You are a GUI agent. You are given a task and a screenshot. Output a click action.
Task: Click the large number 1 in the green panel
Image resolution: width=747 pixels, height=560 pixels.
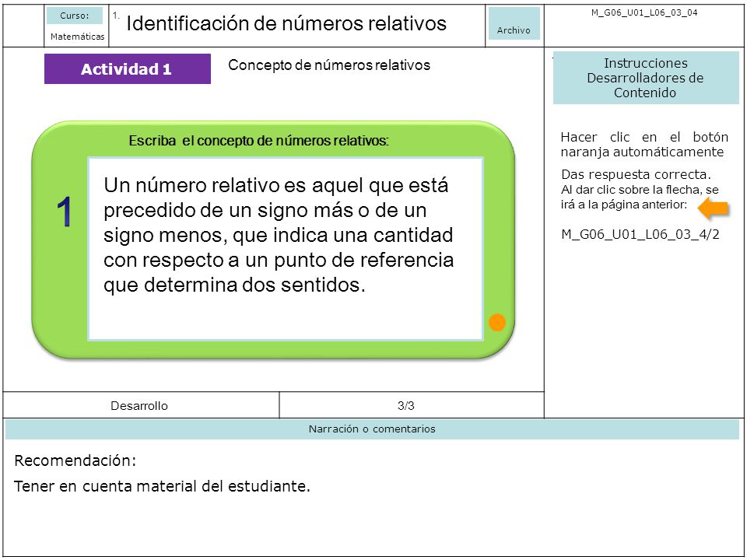(65, 212)
